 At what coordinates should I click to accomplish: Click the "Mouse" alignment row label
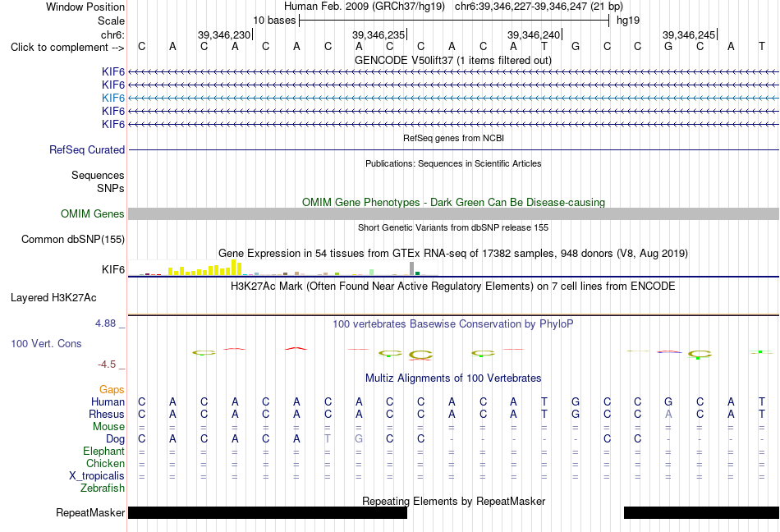pos(108,427)
